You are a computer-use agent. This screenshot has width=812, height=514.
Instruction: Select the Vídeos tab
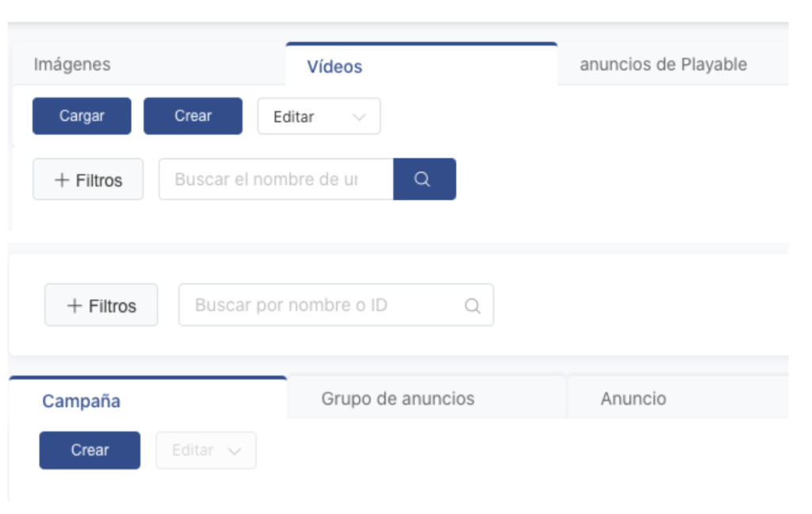pos(422,65)
